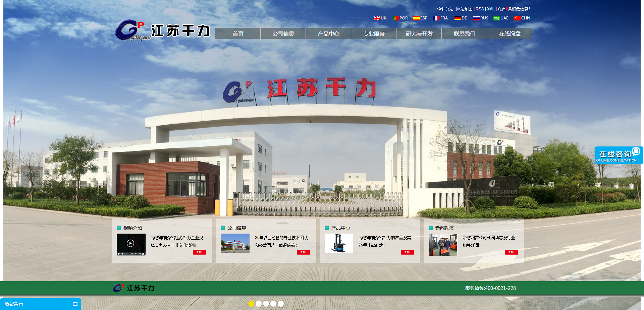644x310 pixels.
Task: Go to 联系我们 in the navigation bar
Action: tap(464, 34)
